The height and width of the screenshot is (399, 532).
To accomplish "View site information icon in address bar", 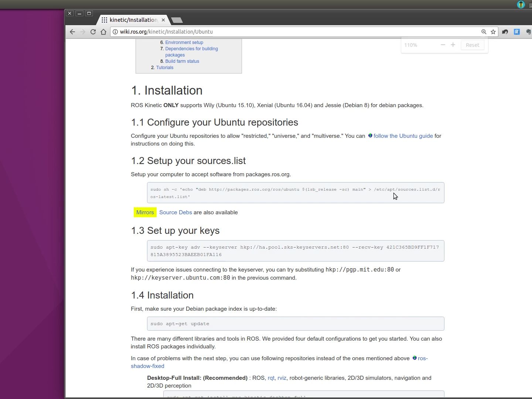I will click(115, 32).
